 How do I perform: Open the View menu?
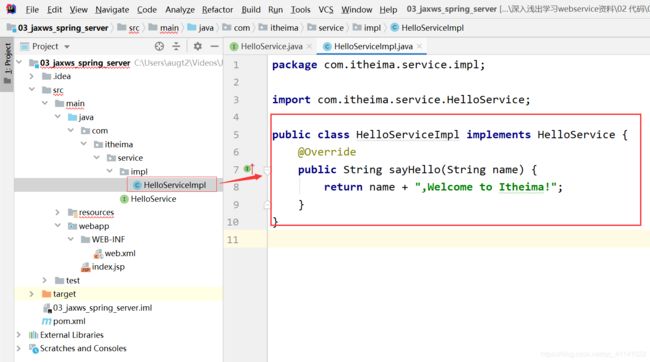tap(78, 10)
